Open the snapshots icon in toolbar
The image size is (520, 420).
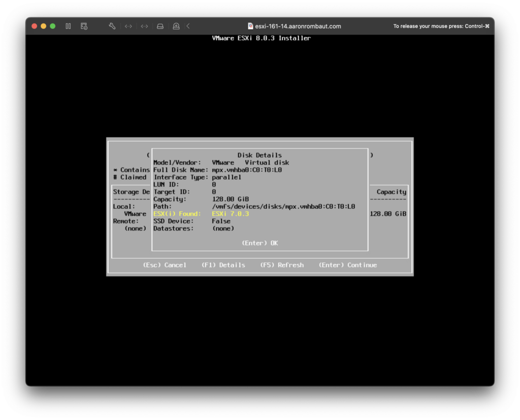click(x=84, y=26)
